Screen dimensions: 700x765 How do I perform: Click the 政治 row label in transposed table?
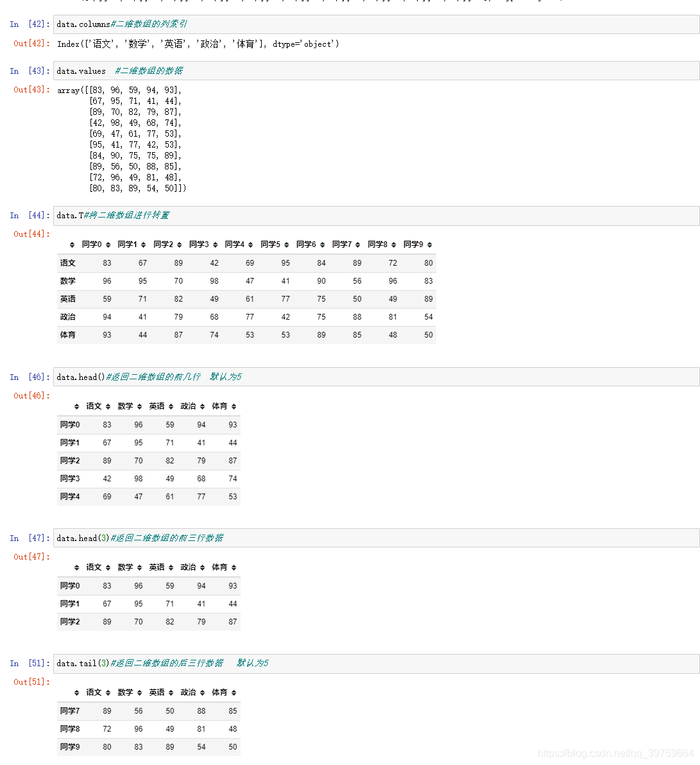[x=68, y=317]
